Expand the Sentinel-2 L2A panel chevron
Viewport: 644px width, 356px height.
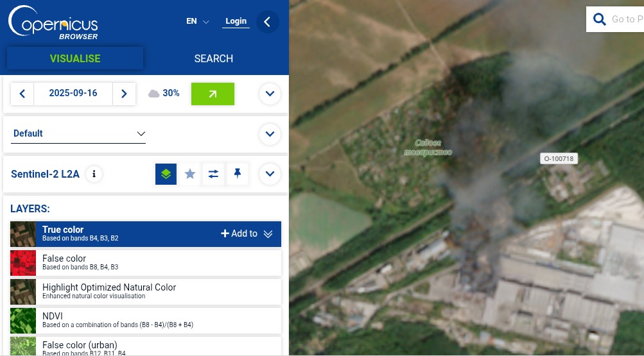pyautogui.click(x=270, y=174)
